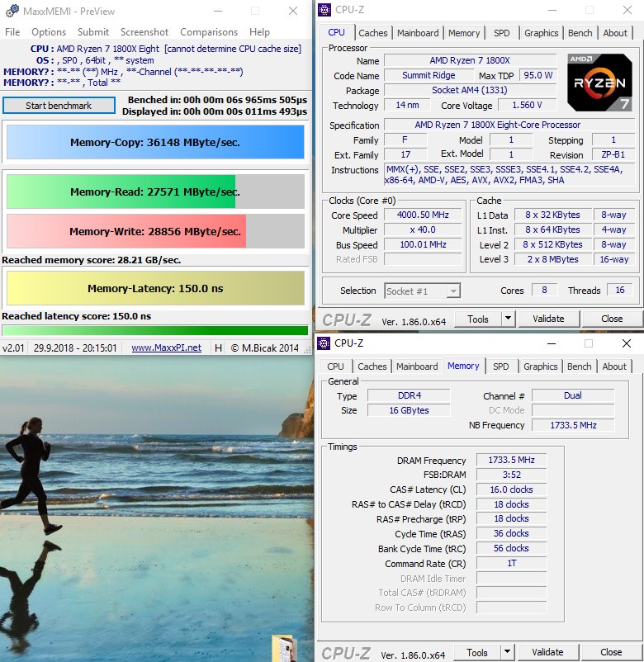
Task: Open the Tools dropdown arrow in upper CPU-Z
Action: tap(508, 319)
